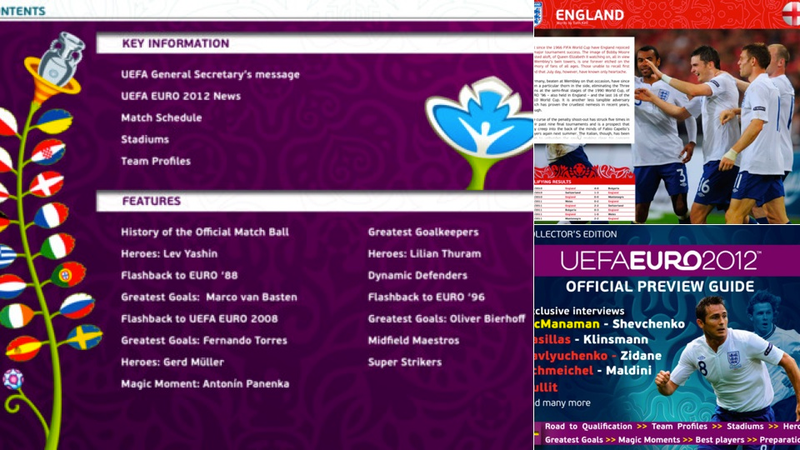Image resolution: width=800 pixels, height=450 pixels.
Task: Click the trophy icon atop the flower stem
Action: pyautogui.click(x=61, y=60)
